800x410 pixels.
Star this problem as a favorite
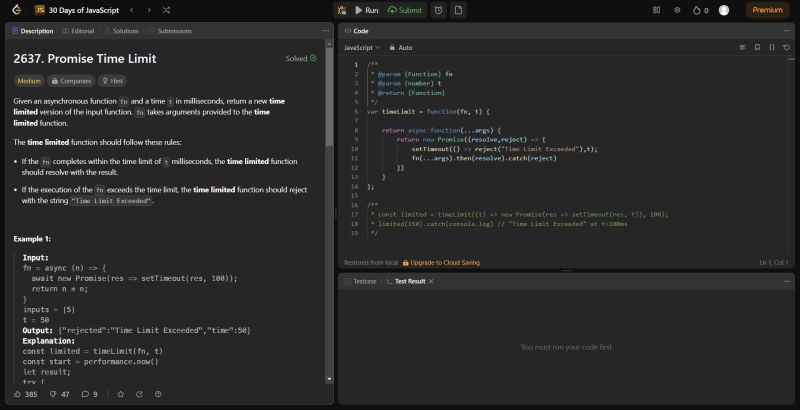click(x=122, y=394)
